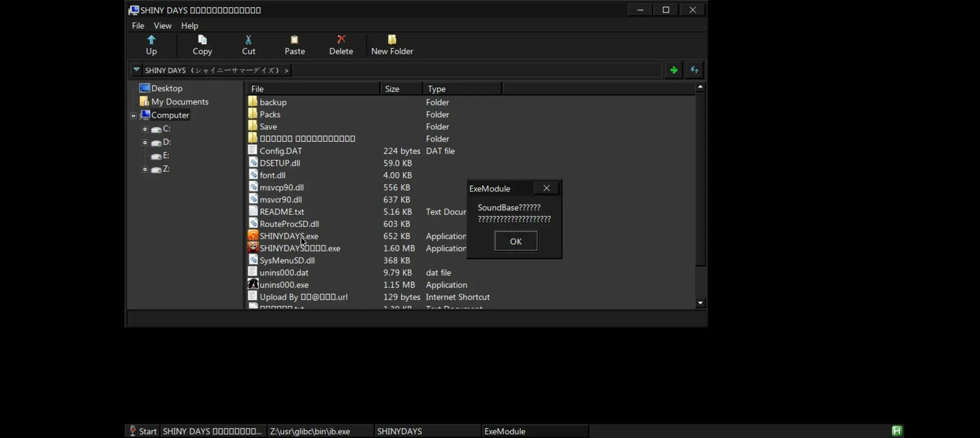
Task: Open the address bar dropdown arrow
Action: tap(136, 69)
